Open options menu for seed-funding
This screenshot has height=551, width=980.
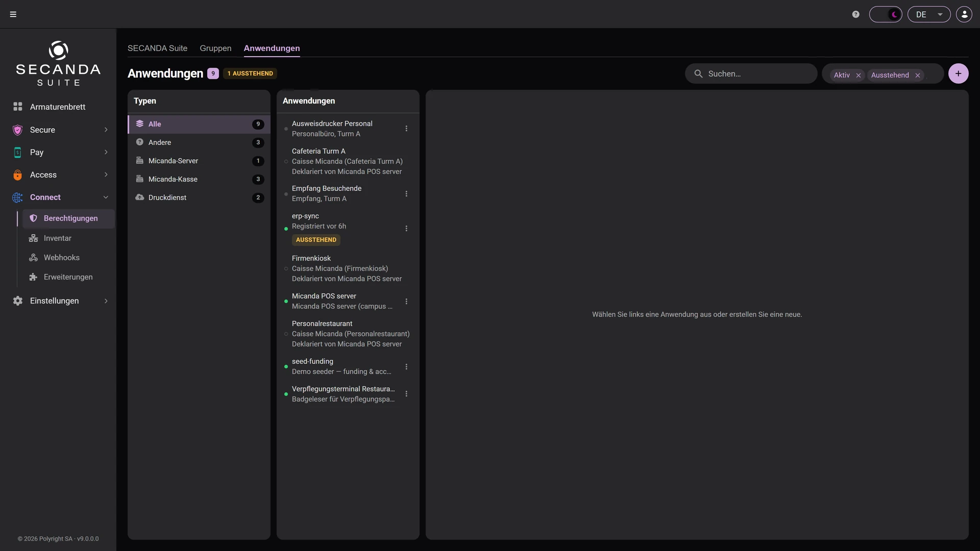pos(406,367)
